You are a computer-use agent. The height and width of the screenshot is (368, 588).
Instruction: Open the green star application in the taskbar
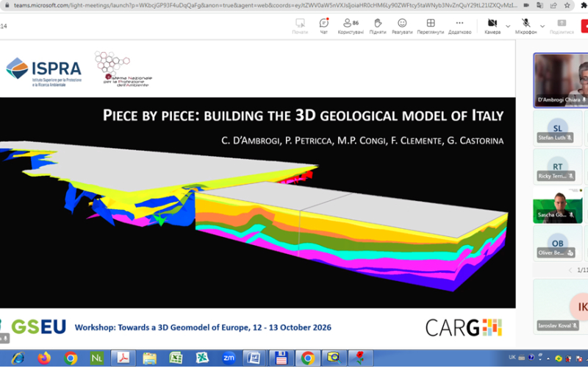click(x=202, y=358)
